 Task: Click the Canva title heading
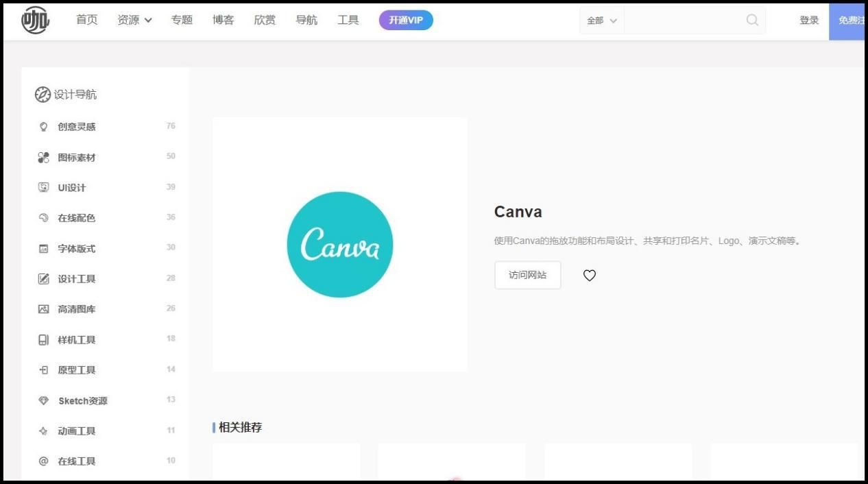coord(518,212)
